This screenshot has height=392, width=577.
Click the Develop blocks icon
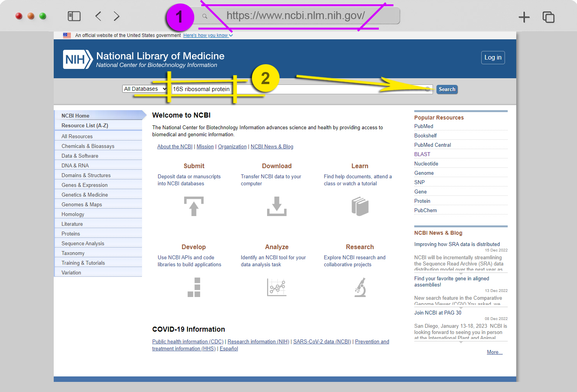tap(194, 287)
